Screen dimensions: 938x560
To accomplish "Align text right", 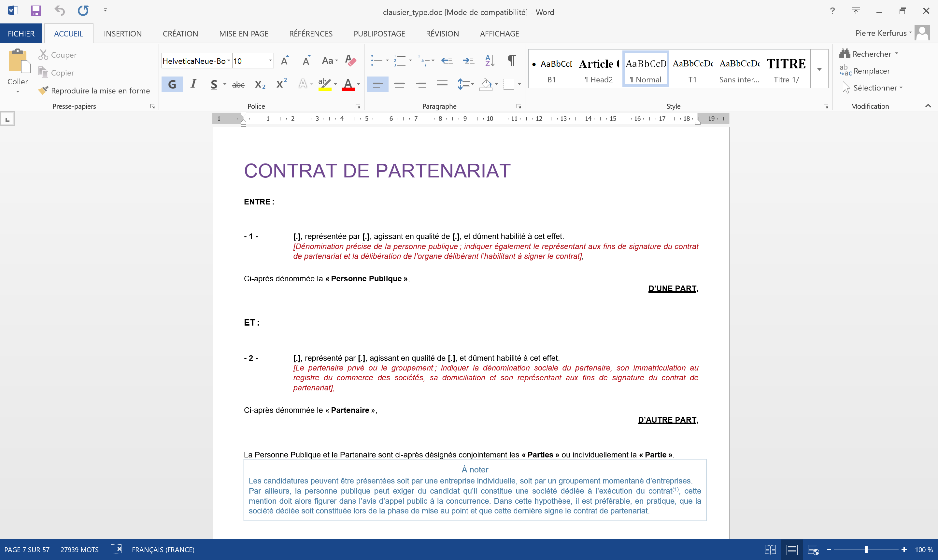I will (421, 84).
